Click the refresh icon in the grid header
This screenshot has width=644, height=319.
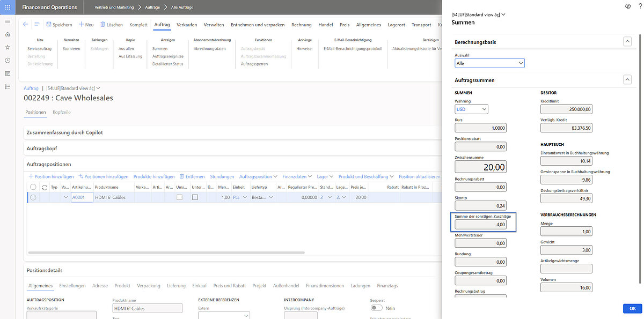(x=45, y=187)
